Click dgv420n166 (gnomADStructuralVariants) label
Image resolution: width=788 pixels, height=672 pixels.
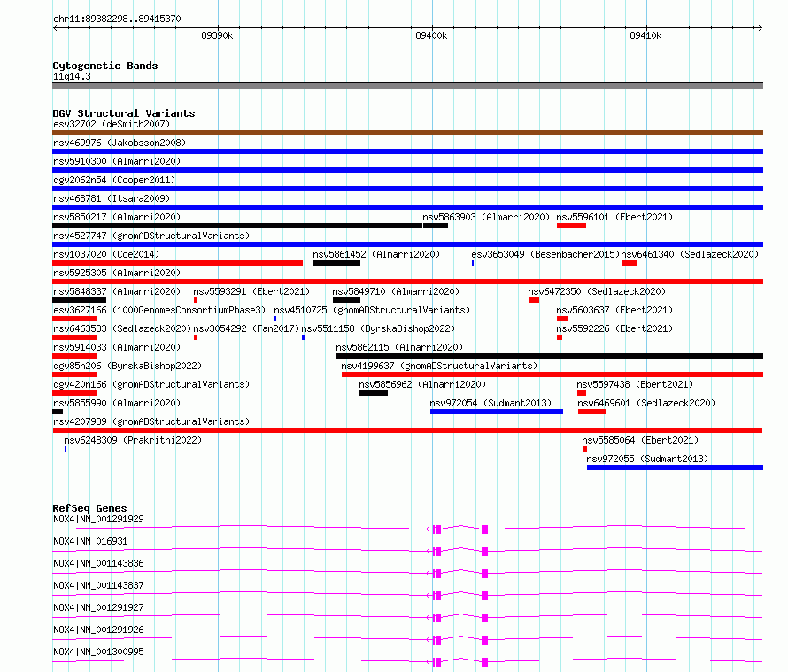(x=151, y=384)
